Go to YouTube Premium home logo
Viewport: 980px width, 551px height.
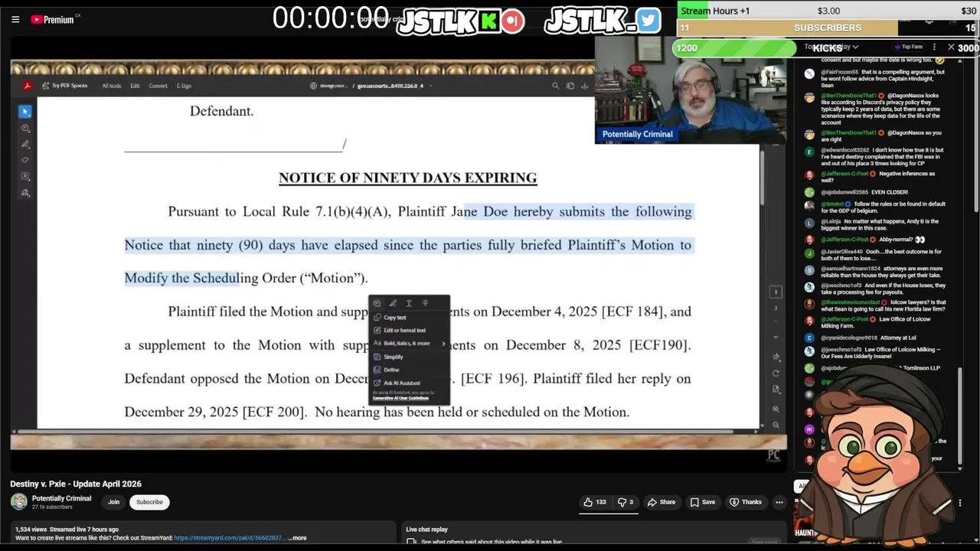(53, 19)
